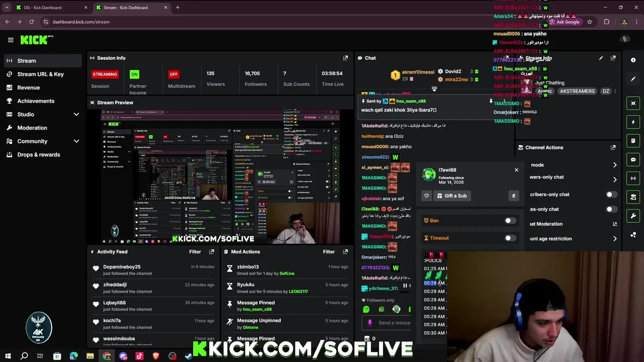Click the AKSTREAMERS stream tag
This screenshot has height=362, width=644.
click(x=577, y=91)
